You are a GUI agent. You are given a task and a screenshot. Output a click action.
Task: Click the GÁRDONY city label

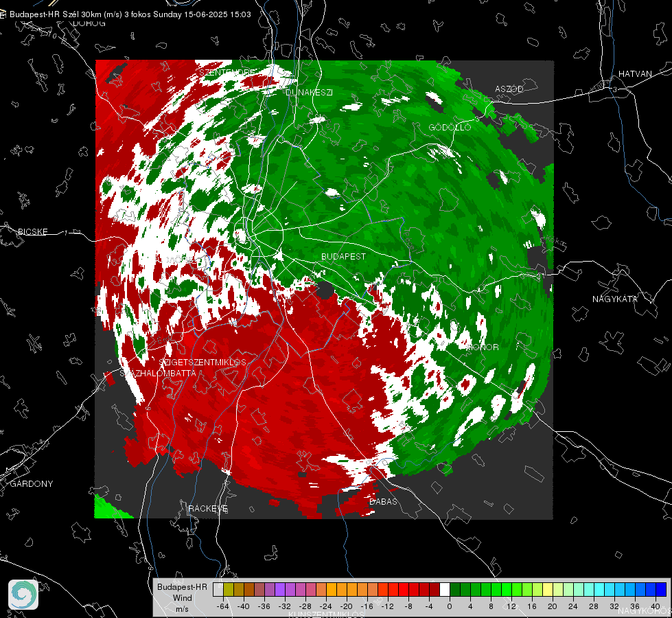pyautogui.click(x=32, y=484)
